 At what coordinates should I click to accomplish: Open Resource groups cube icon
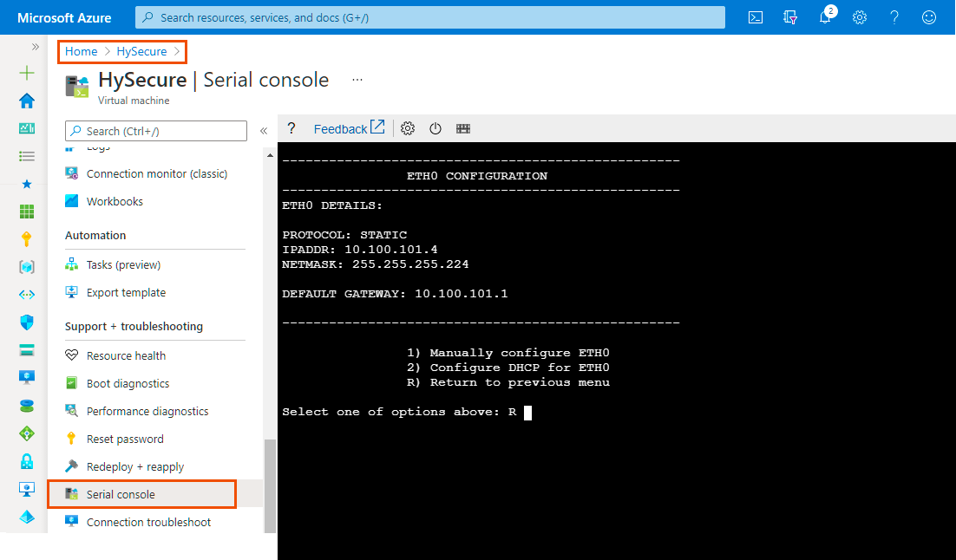(27, 267)
